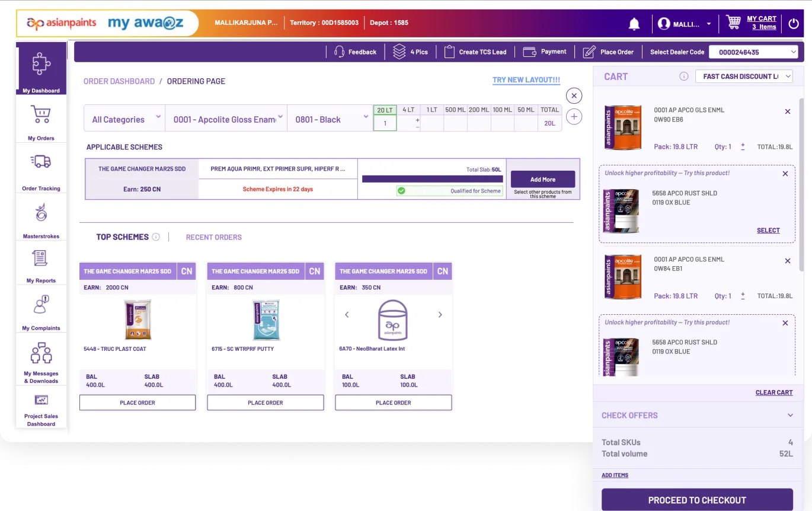Screen dimensions: 812x511
Task: Go to ORDER DASHBOARD breadcrumb
Action: (119, 81)
